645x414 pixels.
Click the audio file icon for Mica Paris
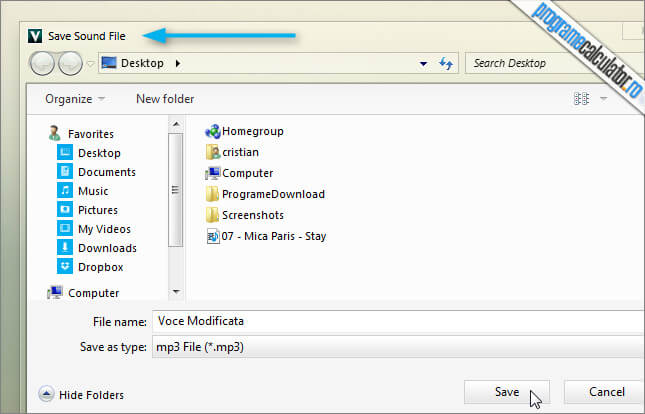pyautogui.click(x=213, y=236)
